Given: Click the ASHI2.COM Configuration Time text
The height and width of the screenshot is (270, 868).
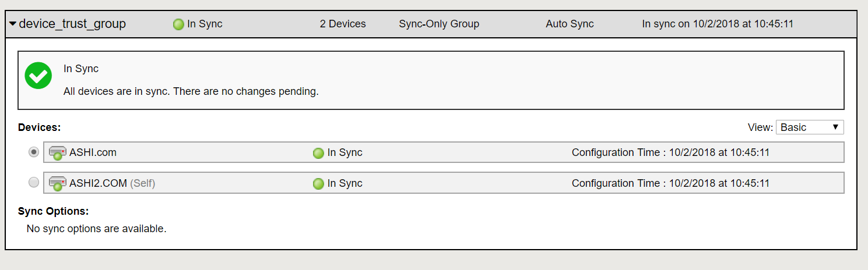Looking at the screenshot, I should click(x=670, y=183).
